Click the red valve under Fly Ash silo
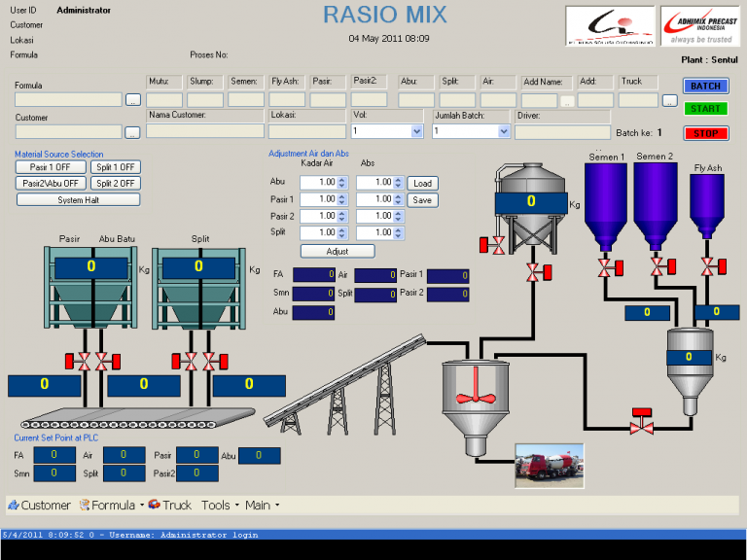Screen dimensions: 747x560 709,265
